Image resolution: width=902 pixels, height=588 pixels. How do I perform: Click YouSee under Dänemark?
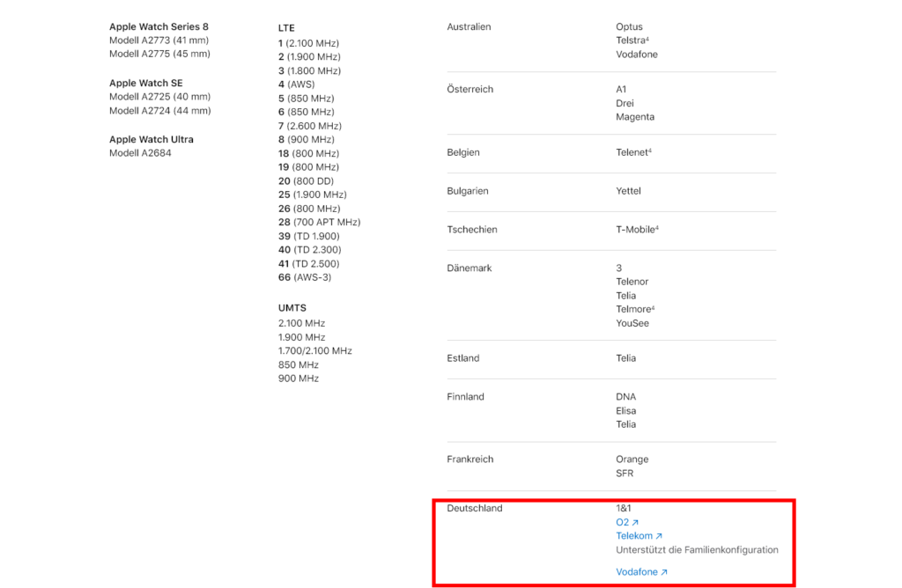coord(632,323)
